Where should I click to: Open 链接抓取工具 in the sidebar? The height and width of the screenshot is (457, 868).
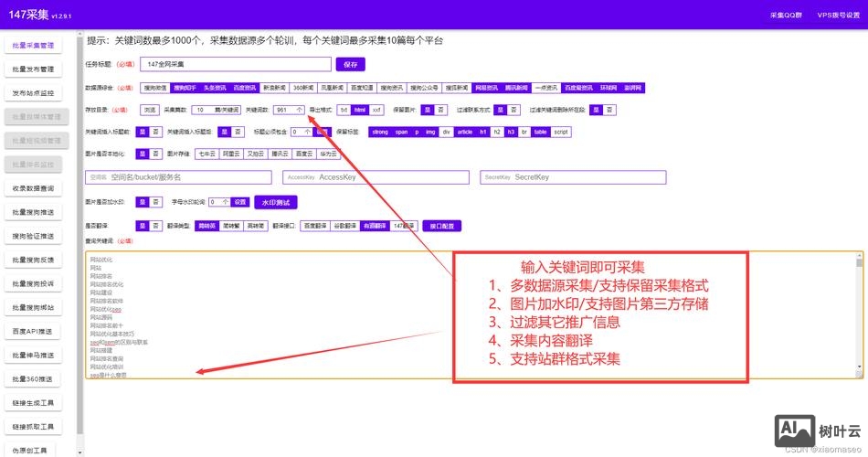[33, 427]
